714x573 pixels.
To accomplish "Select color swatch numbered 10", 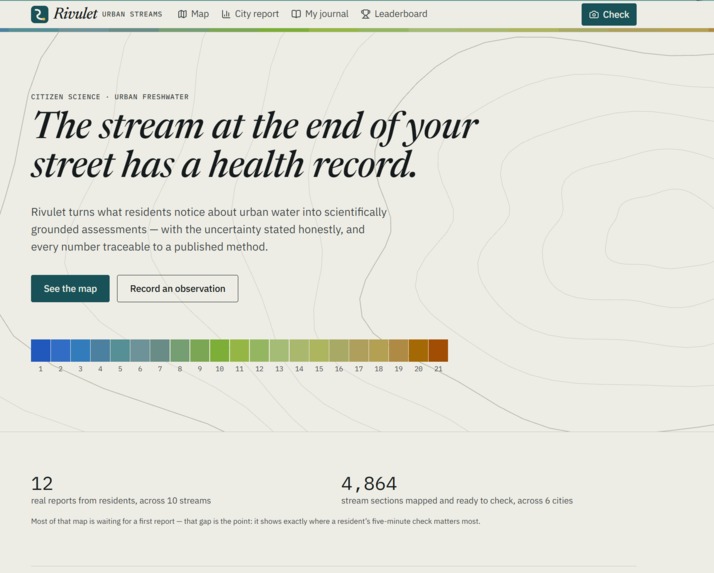I will [x=219, y=350].
